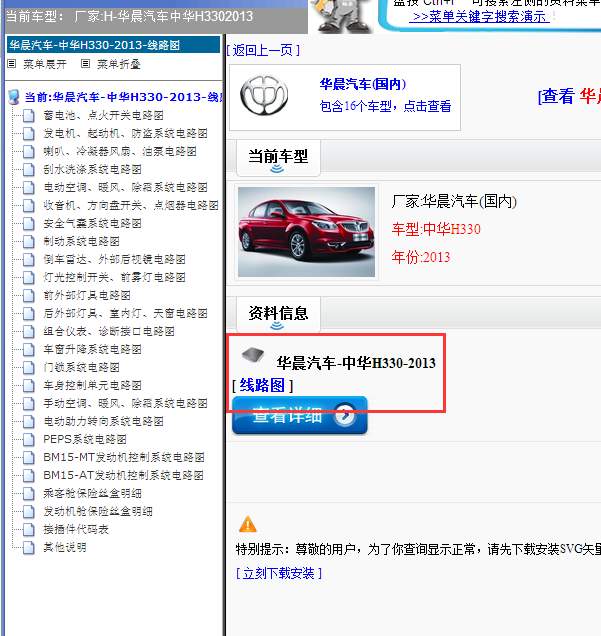This screenshot has height=636, width=601.
Task: Click page icon next to 接插件代码表
Action: coord(28,529)
